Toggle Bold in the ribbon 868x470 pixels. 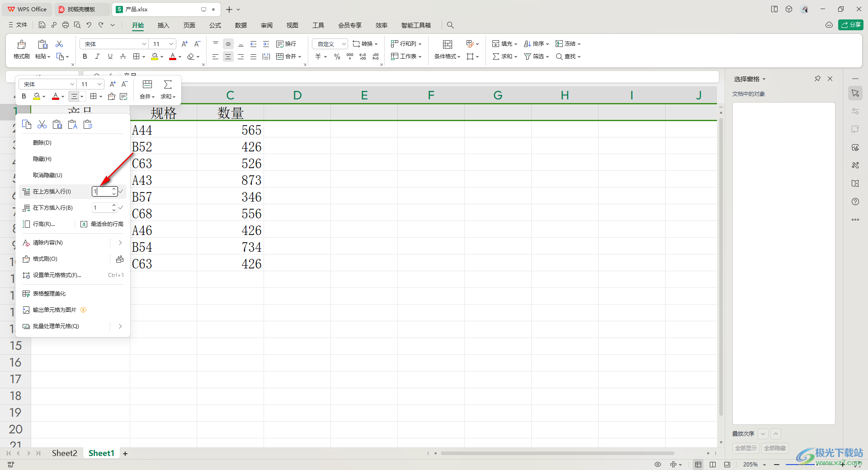click(85, 56)
